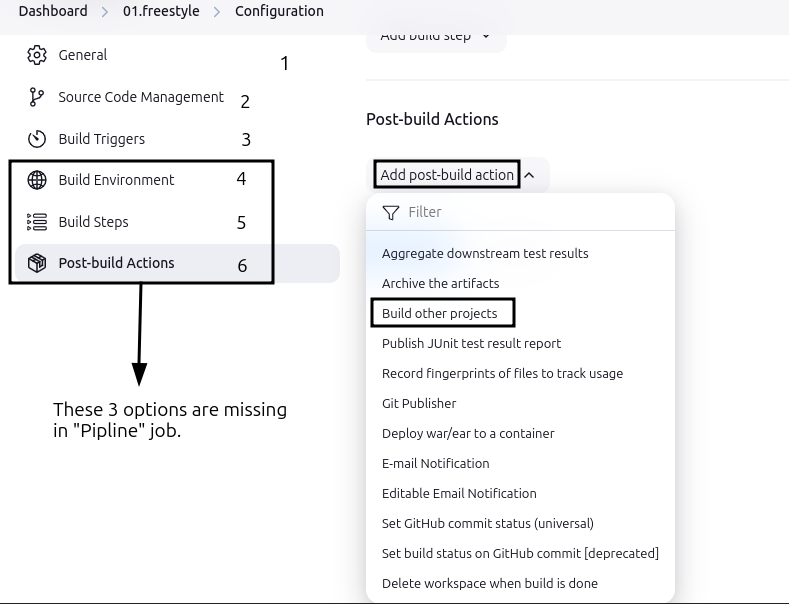The image size is (789, 604).
Task: Go to Dashboard breadcrumb link
Action: (52, 11)
